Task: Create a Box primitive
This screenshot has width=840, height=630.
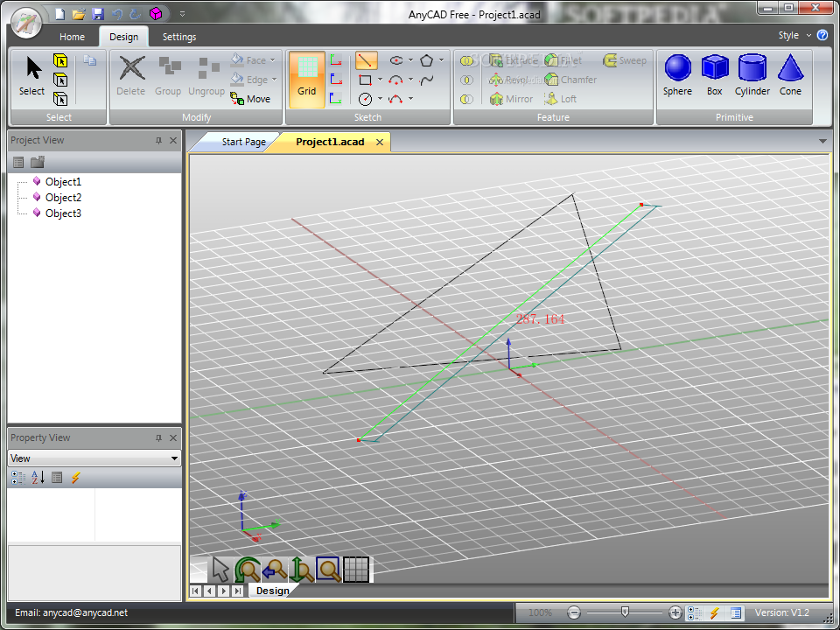Action: coord(715,75)
